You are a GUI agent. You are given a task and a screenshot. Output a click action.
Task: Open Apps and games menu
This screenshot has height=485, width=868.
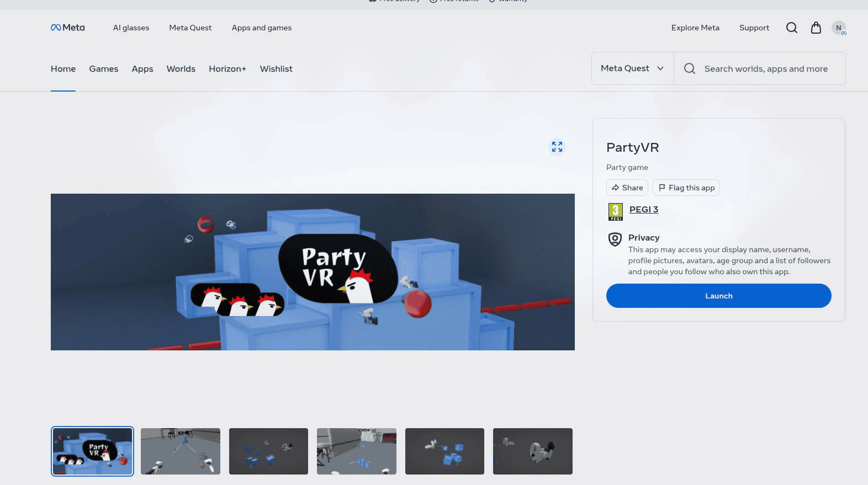[x=262, y=28]
